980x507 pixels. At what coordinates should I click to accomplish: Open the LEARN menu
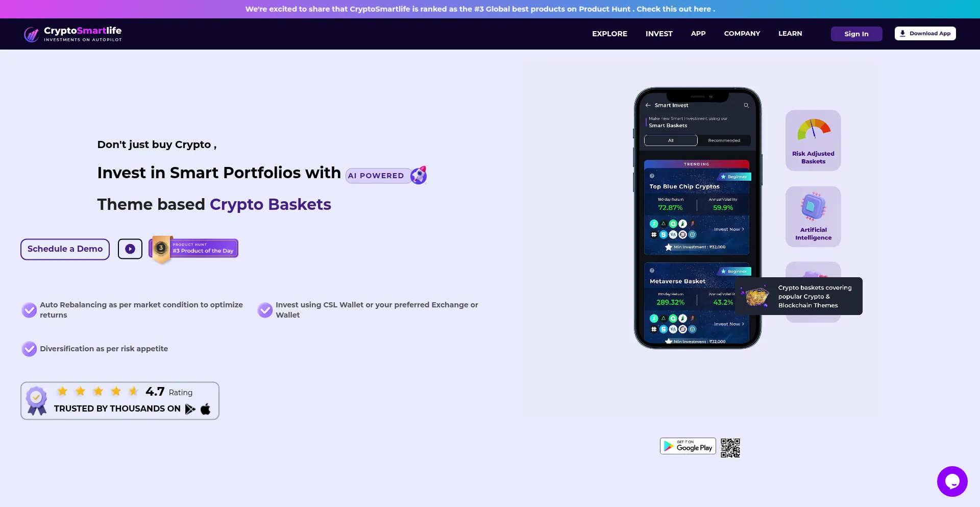[790, 34]
